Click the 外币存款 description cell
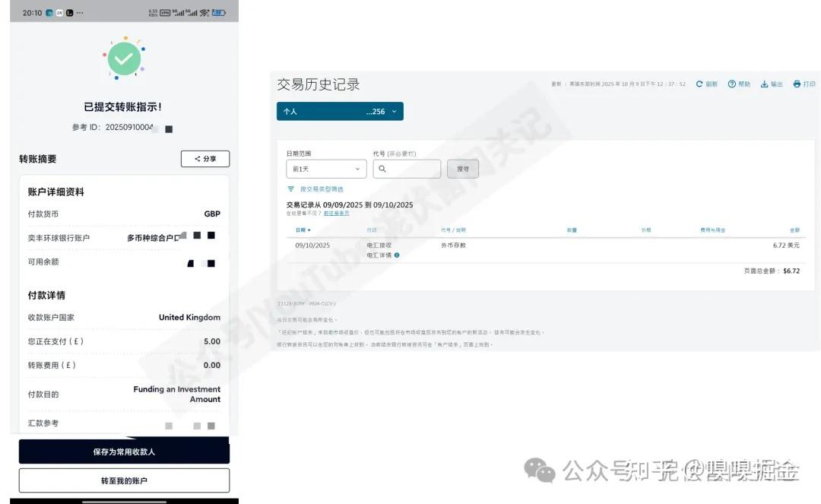 (x=453, y=245)
